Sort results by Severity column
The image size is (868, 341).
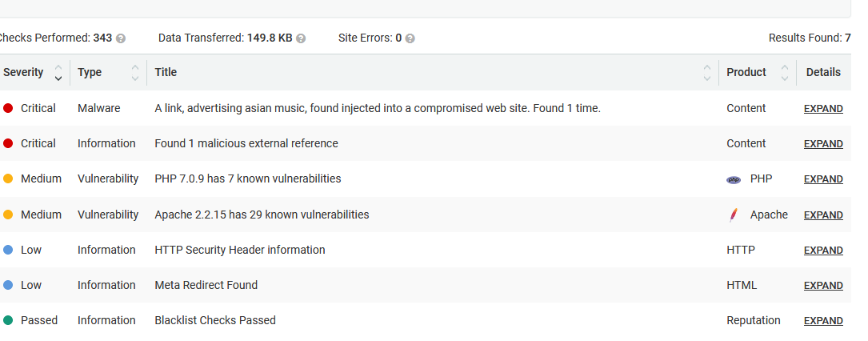(x=58, y=73)
